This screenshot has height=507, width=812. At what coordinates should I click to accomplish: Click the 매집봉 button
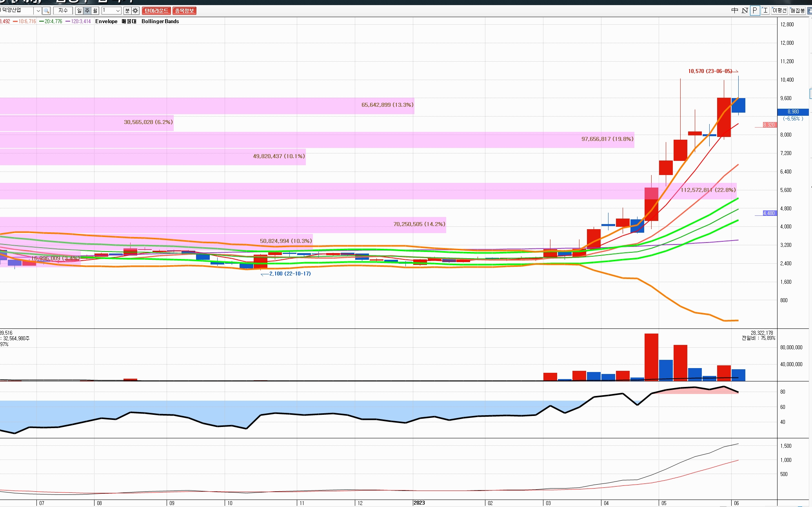point(797,11)
